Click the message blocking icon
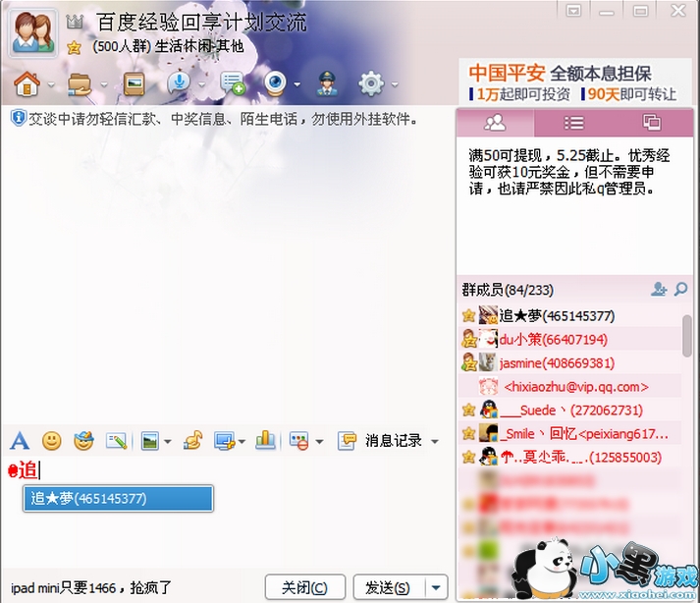Image resolution: width=700 pixels, height=603 pixels. point(299,441)
